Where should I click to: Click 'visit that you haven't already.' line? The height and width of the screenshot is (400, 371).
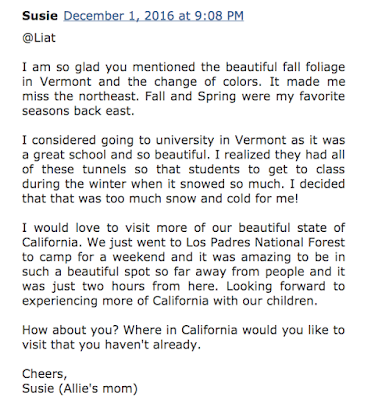(111, 345)
